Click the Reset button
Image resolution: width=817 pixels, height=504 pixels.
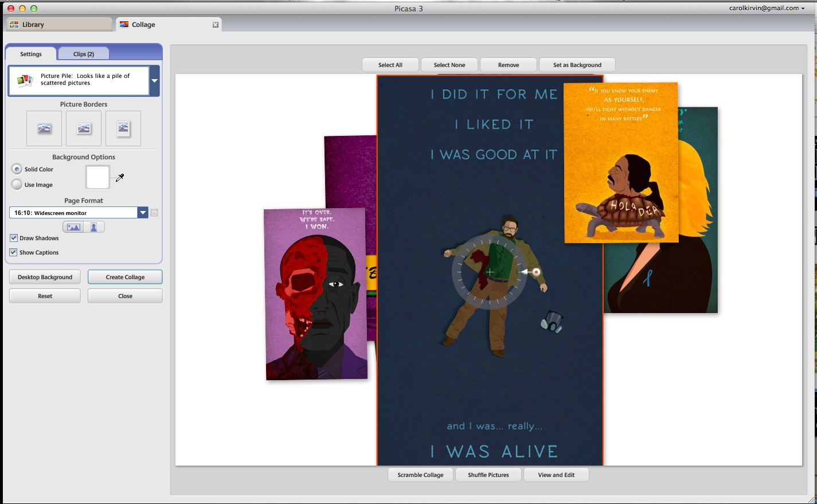pyautogui.click(x=45, y=296)
